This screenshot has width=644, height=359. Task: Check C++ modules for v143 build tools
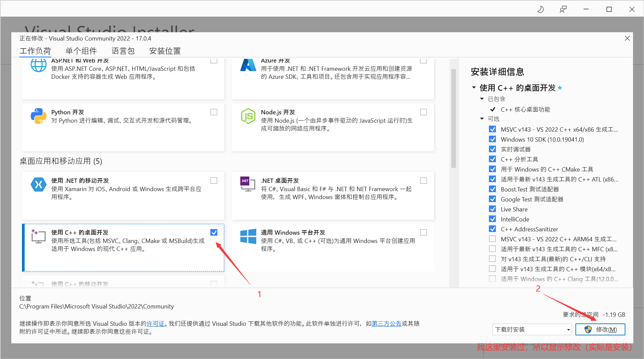[x=493, y=269]
